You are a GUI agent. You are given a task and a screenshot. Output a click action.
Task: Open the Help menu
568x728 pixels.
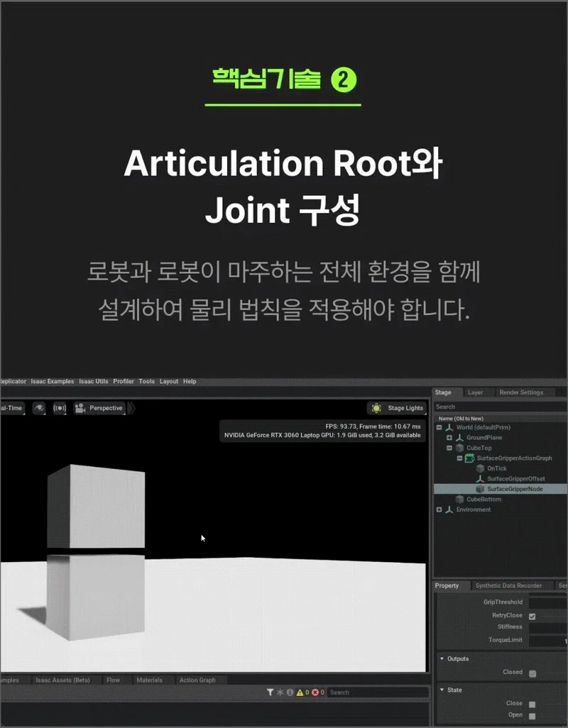(190, 381)
